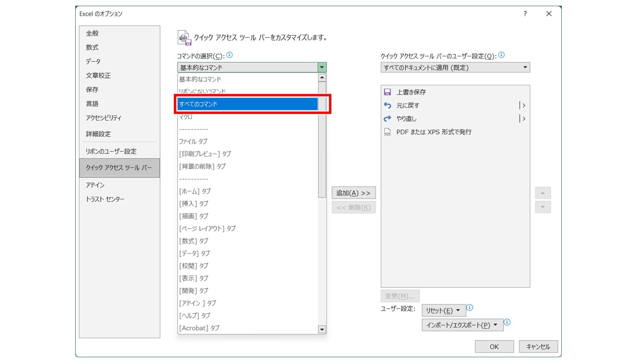This screenshot has width=636, height=364.
Task: Open the 数式 options category
Action: pos(119,47)
